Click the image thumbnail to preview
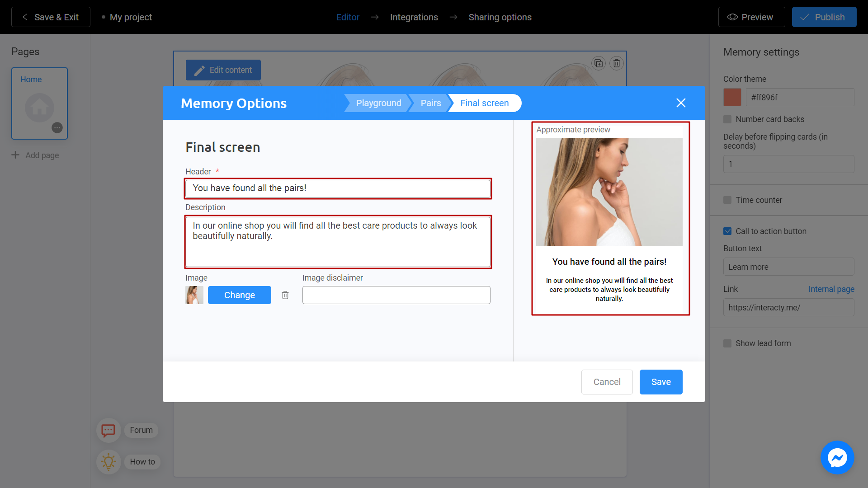Screen dimensions: 868x488 pyautogui.click(x=194, y=294)
